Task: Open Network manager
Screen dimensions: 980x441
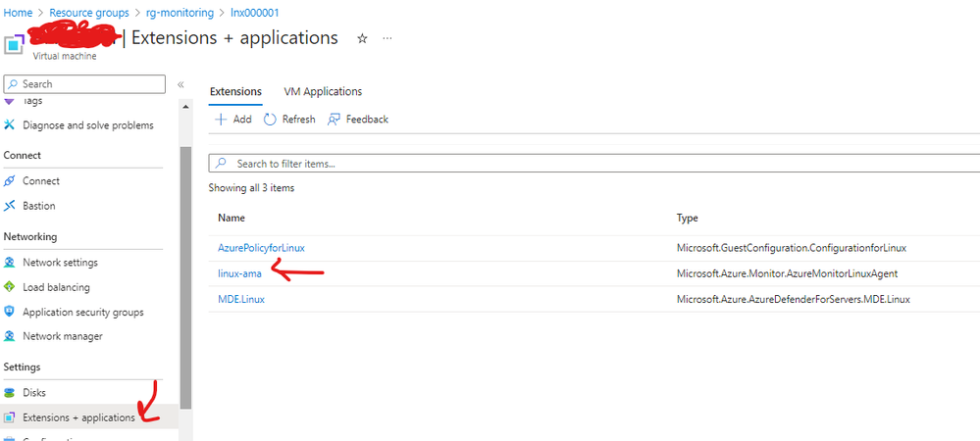Action: (63, 336)
